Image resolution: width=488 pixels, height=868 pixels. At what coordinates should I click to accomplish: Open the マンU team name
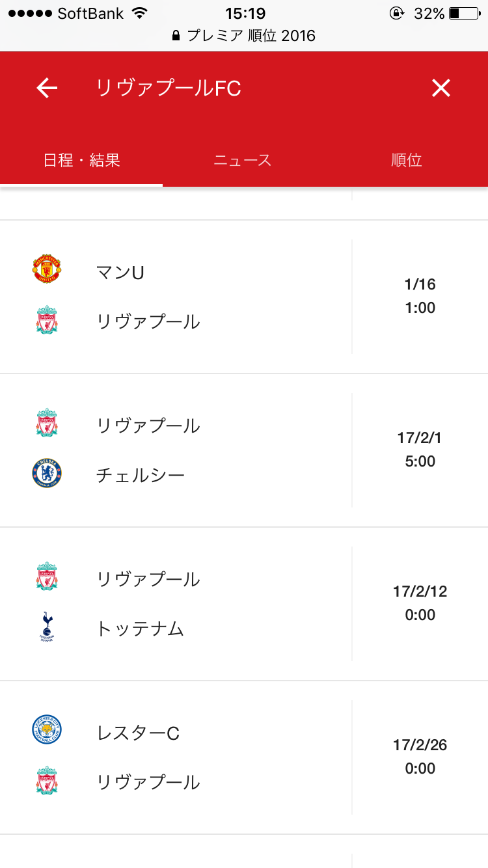coord(120,272)
